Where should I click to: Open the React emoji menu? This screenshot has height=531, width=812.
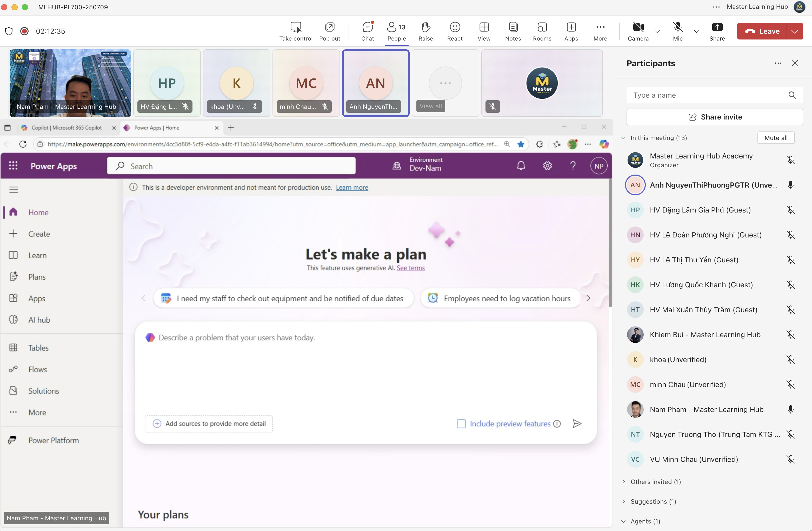pyautogui.click(x=455, y=31)
